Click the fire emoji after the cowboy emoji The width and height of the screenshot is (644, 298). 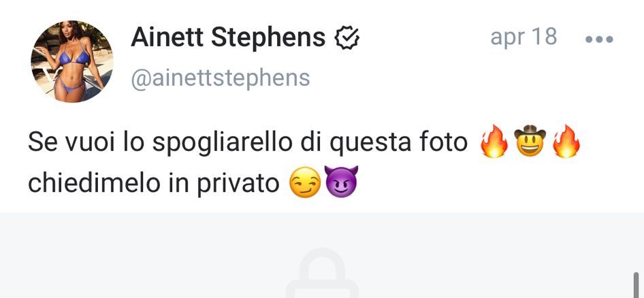566,142
